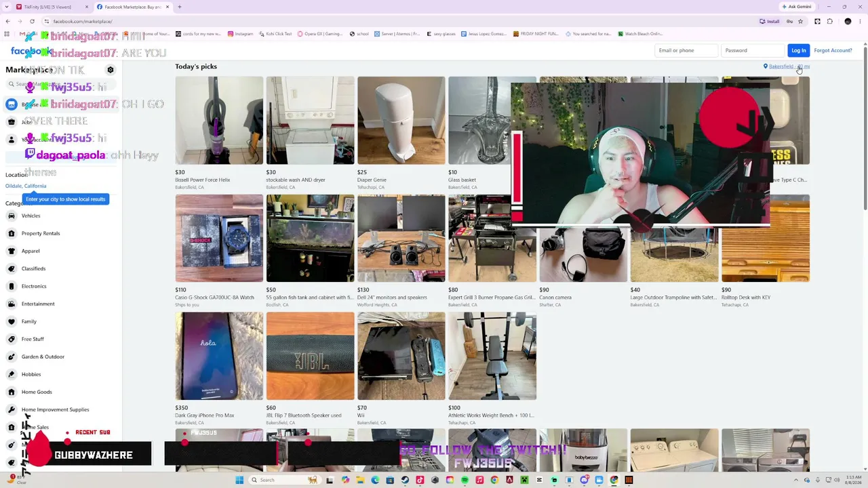Select the Garden & Outdoor icon
The image size is (868, 488).
pos(12,357)
